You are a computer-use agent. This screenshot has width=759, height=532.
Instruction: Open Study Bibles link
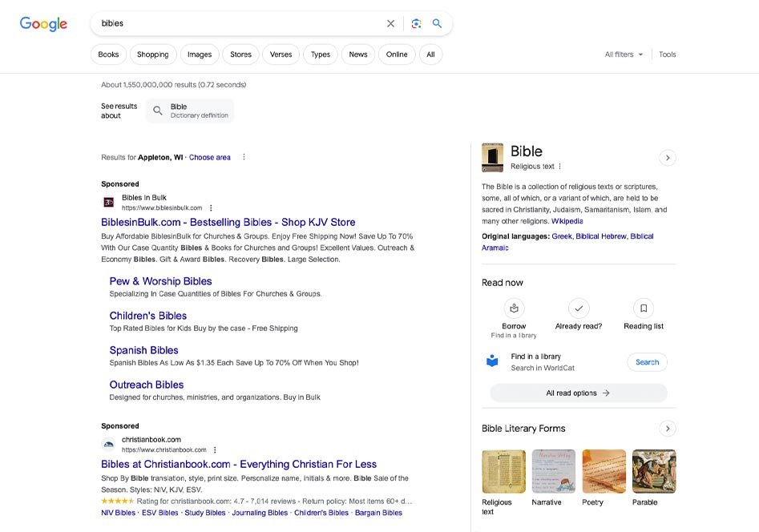[204, 513]
